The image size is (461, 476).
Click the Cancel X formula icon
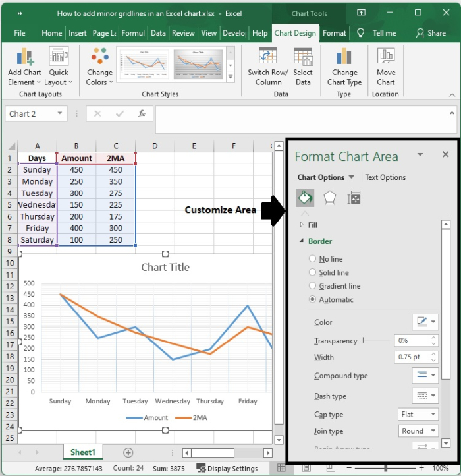click(x=97, y=114)
